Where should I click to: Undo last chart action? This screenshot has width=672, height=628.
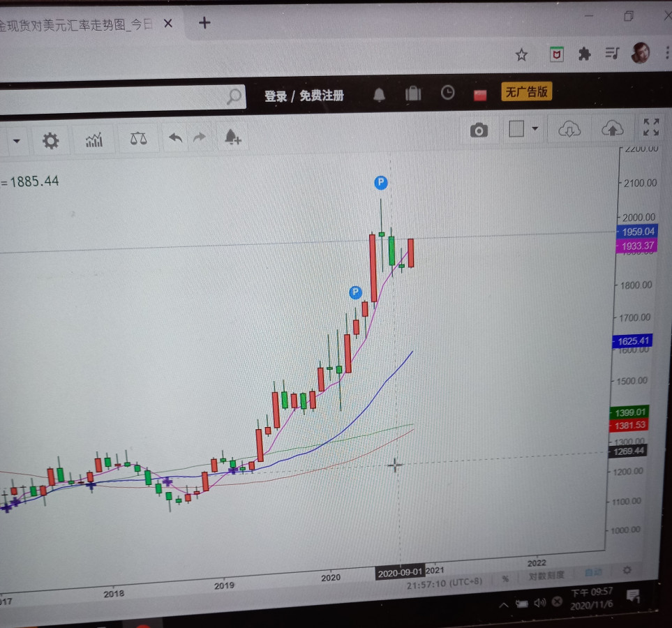click(x=175, y=137)
